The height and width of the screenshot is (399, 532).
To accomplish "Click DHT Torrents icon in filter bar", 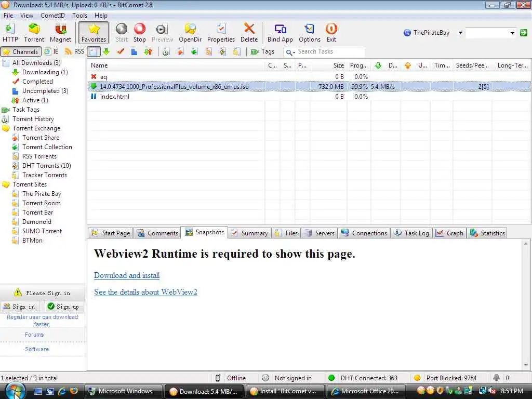I will [222, 51].
